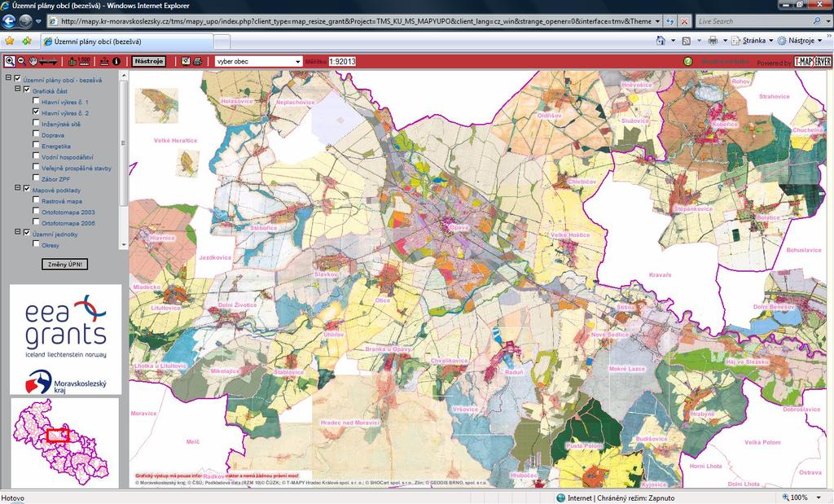Click the Změny ÚPN! button
Image resolution: width=834 pixels, height=504 pixels.
65,265
